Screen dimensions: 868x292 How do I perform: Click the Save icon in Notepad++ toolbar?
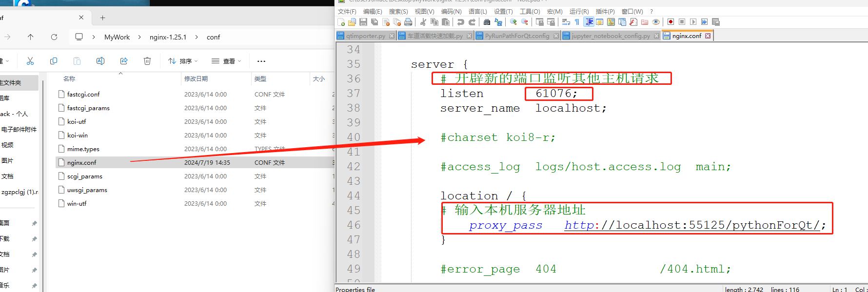(x=363, y=22)
